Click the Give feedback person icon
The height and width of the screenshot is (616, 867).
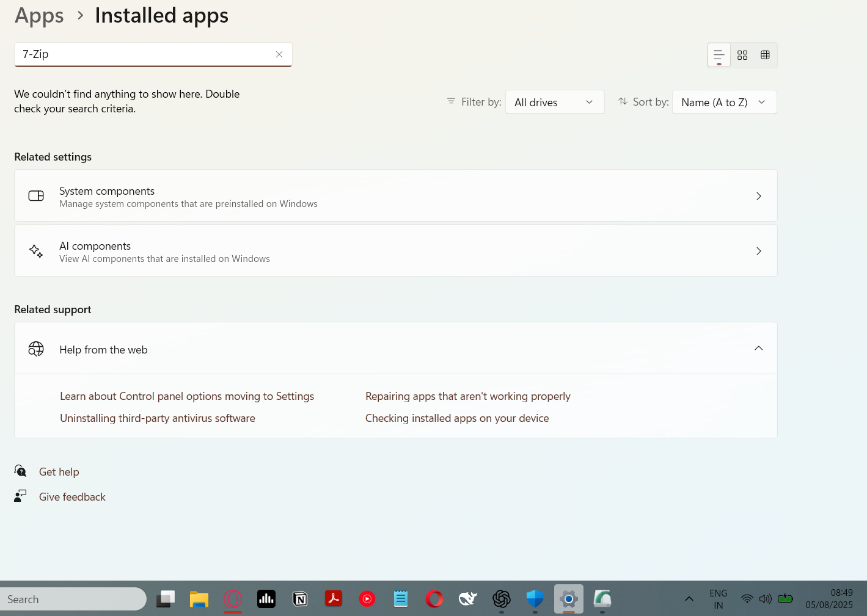tap(20, 496)
